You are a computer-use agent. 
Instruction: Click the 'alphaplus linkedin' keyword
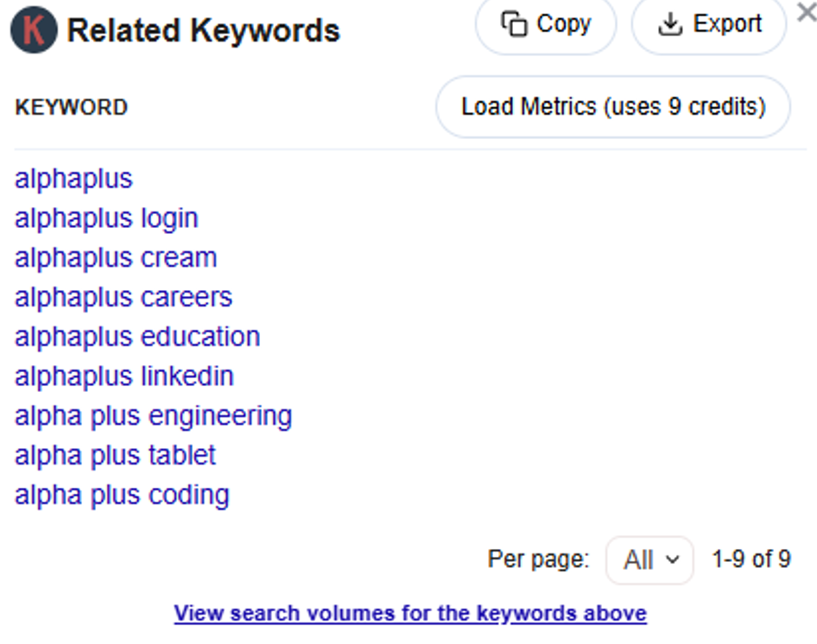(x=124, y=376)
